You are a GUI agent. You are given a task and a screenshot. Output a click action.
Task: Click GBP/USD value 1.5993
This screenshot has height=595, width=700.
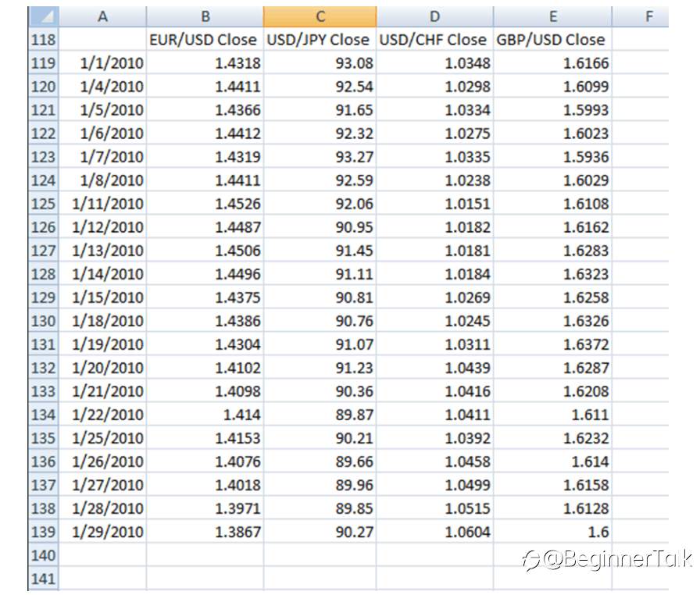[x=552, y=110]
